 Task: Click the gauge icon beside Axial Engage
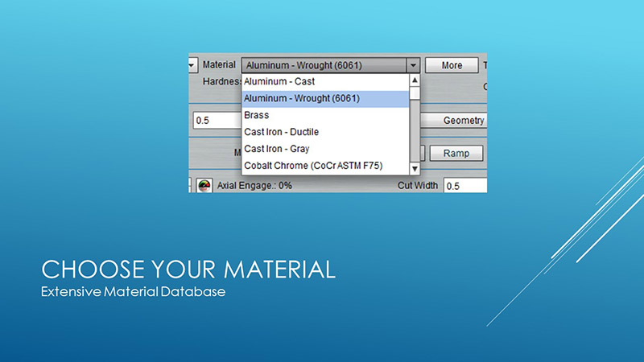[x=203, y=185]
